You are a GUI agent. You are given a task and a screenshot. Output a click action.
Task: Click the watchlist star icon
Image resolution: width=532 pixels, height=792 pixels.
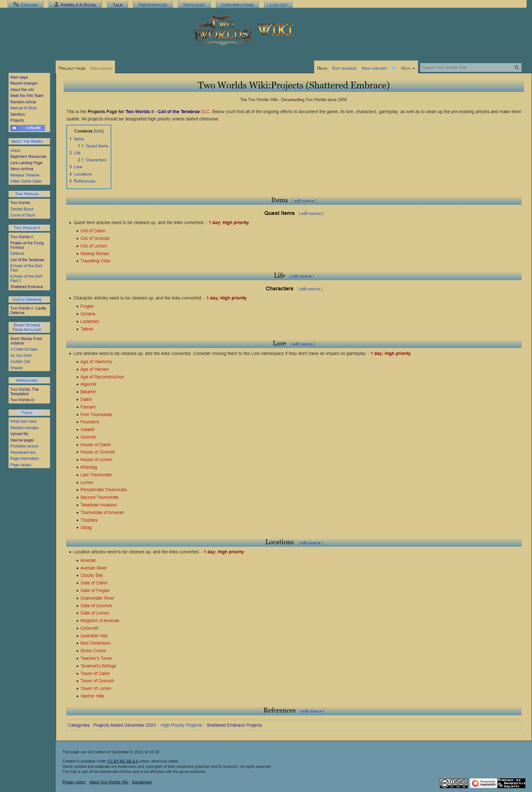coord(394,68)
